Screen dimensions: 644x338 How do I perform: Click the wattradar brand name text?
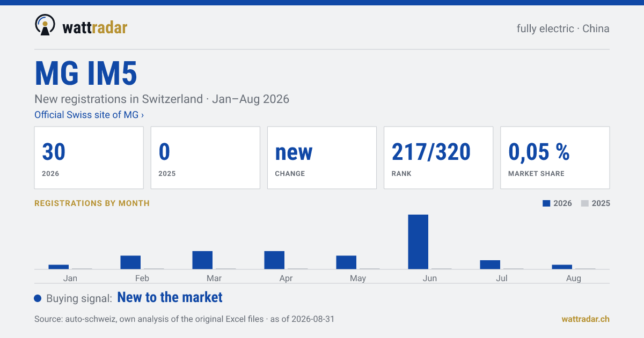point(95,27)
